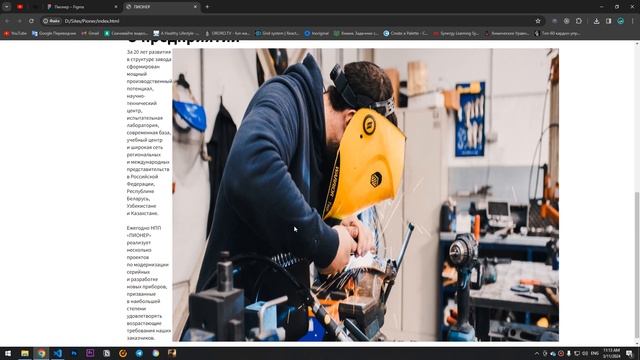Click the welder workshop photo
The width and height of the screenshot is (640, 360).
tap(365, 195)
